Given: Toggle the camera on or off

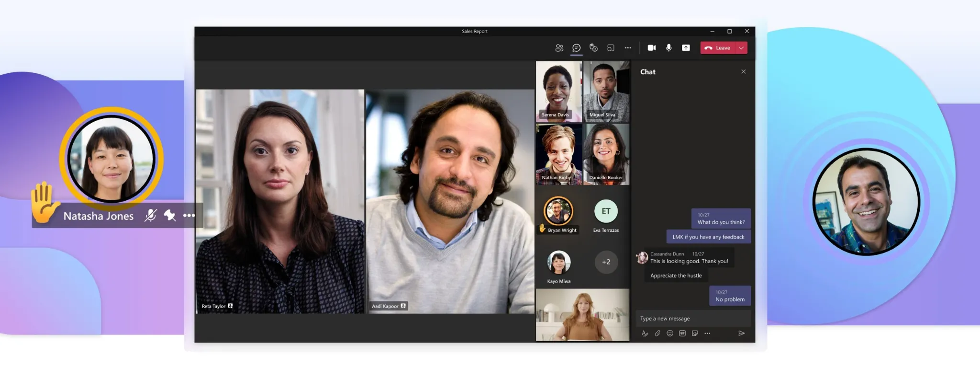Looking at the screenshot, I should [x=651, y=48].
